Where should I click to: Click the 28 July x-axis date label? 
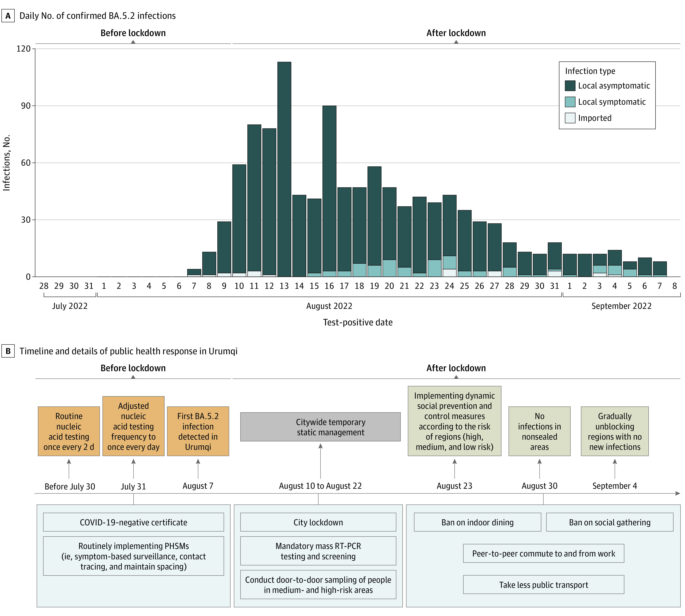(44, 286)
